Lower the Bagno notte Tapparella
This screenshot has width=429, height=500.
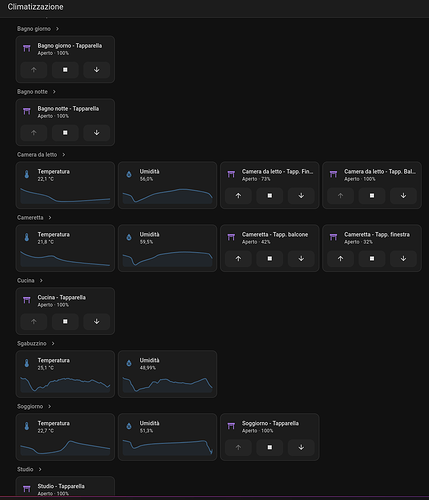(x=97, y=133)
